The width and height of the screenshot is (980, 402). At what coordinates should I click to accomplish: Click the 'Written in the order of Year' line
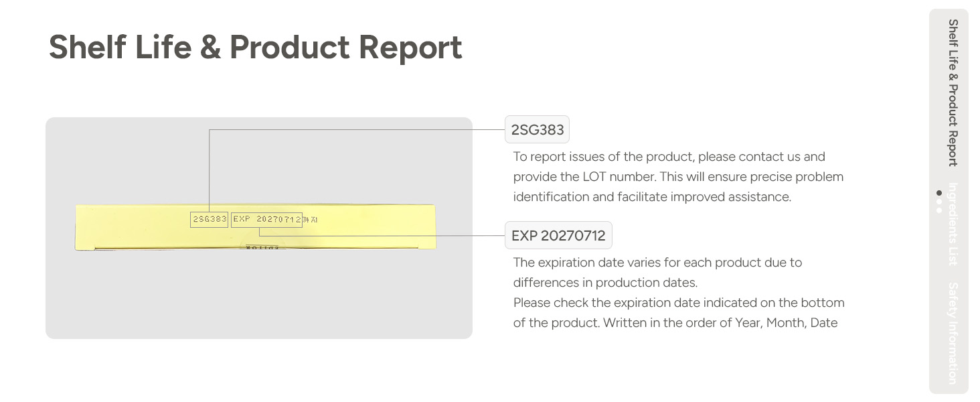[720, 323]
